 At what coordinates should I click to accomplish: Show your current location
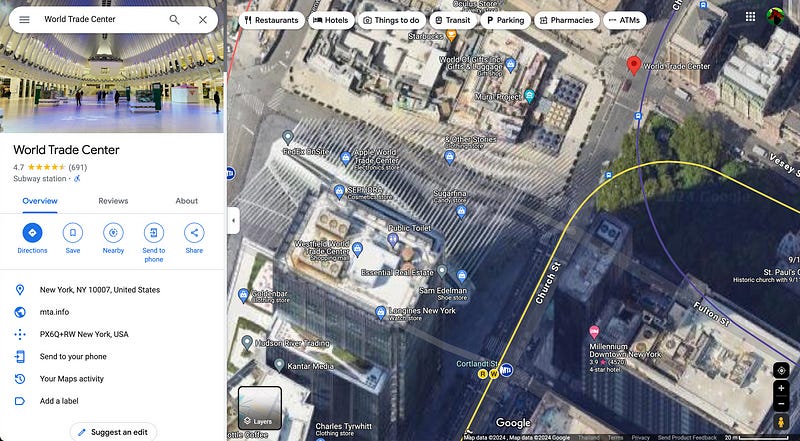click(781, 371)
